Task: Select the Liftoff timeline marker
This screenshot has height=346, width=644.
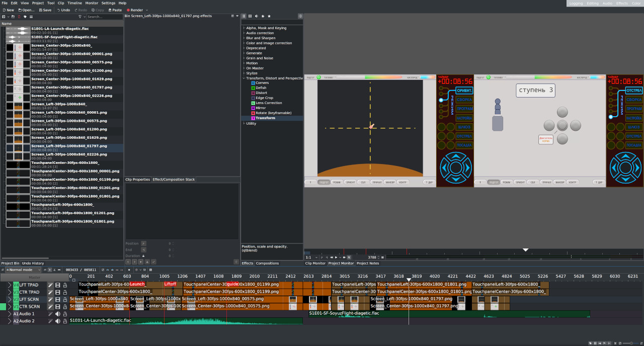Action: pos(170,284)
